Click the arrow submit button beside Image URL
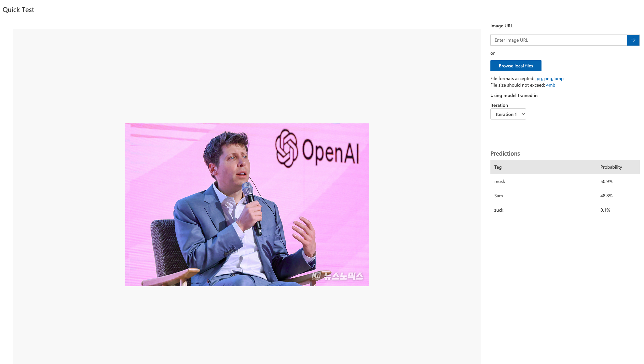 point(633,40)
